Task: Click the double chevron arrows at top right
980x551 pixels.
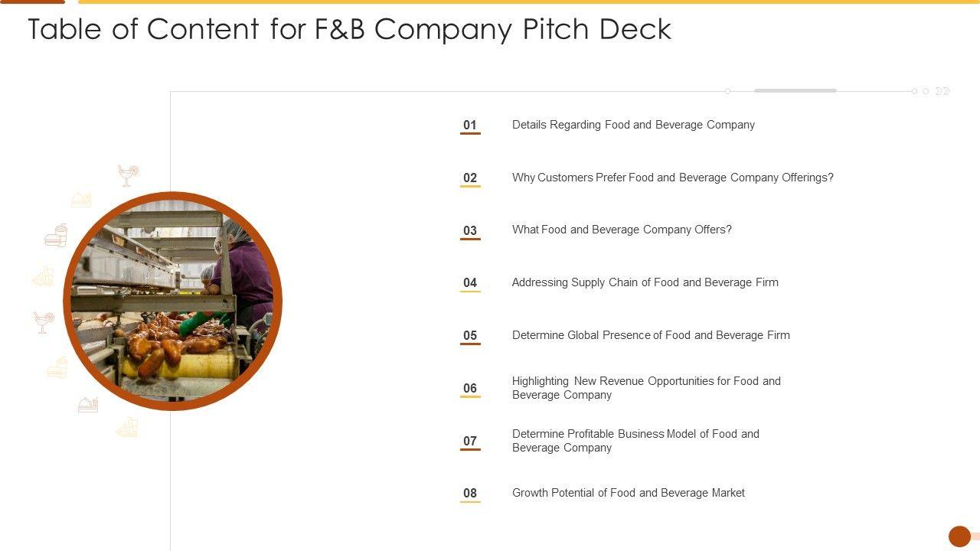Action: click(942, 91)
